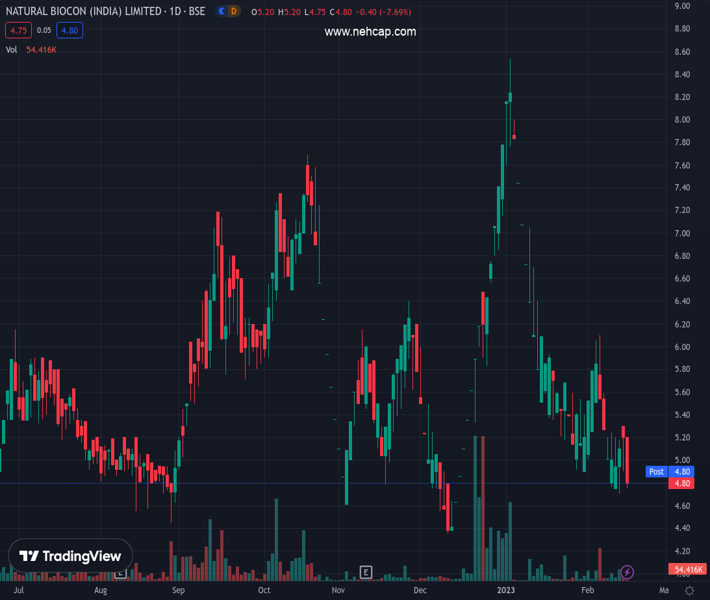Click the Sep label on time axis
This screenshot has height=600, width=710.
coord(178,591)
